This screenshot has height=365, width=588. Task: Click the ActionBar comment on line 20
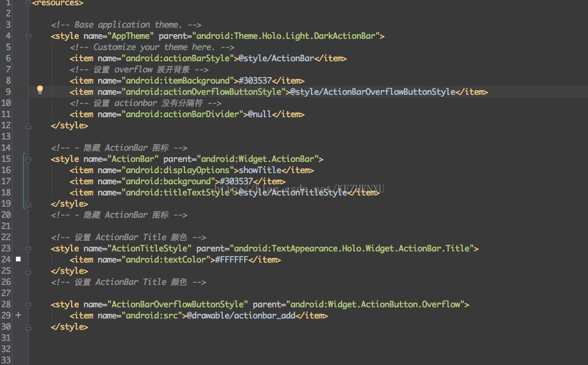tap(119, 215)
